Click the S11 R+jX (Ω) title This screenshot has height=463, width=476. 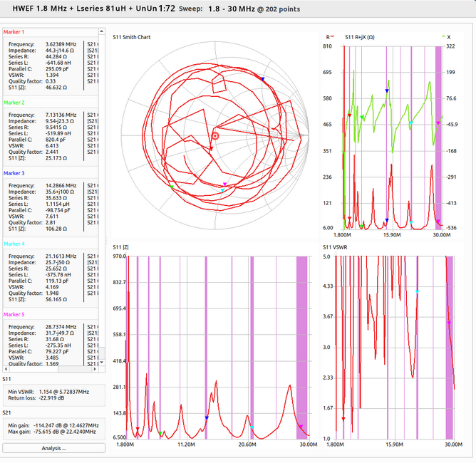[360, 37]
